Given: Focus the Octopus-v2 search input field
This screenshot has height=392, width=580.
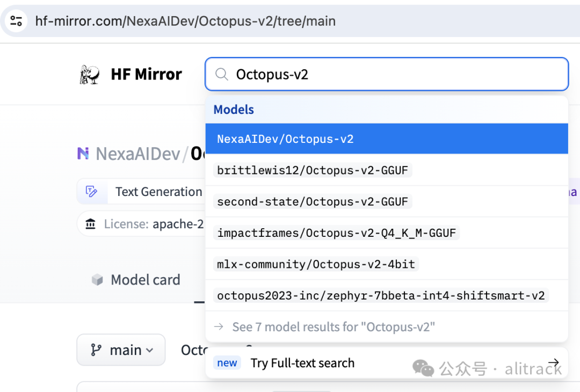Looking at the screenshot, I should [387, 74].
